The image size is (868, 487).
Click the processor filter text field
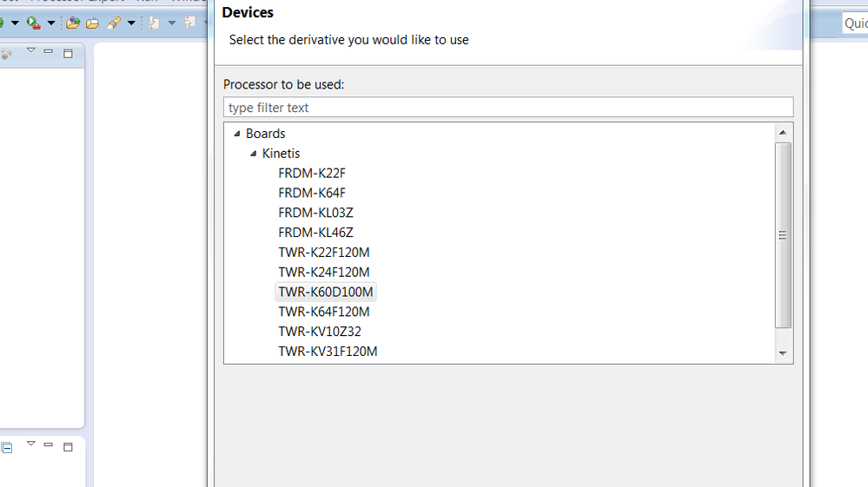508,108
